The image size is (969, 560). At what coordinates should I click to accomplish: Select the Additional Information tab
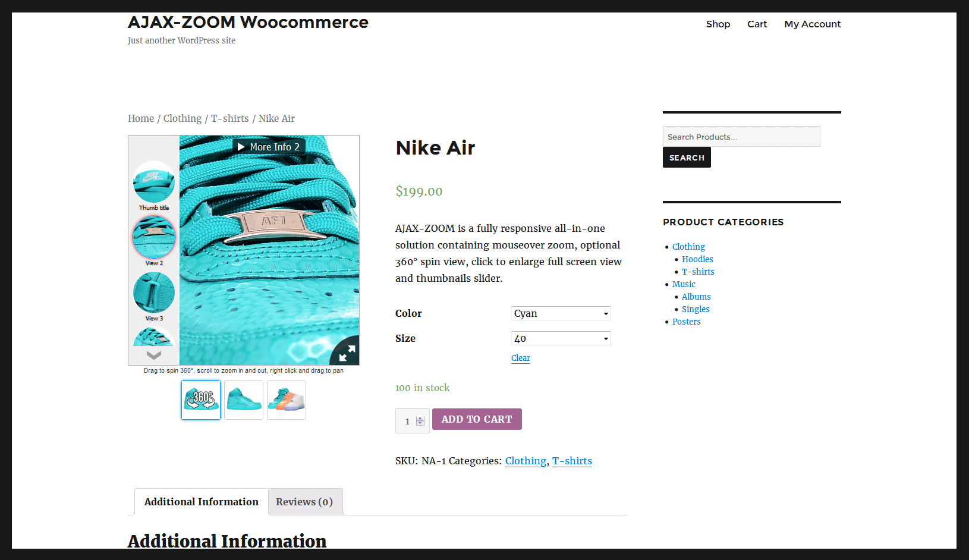[202, 502]
